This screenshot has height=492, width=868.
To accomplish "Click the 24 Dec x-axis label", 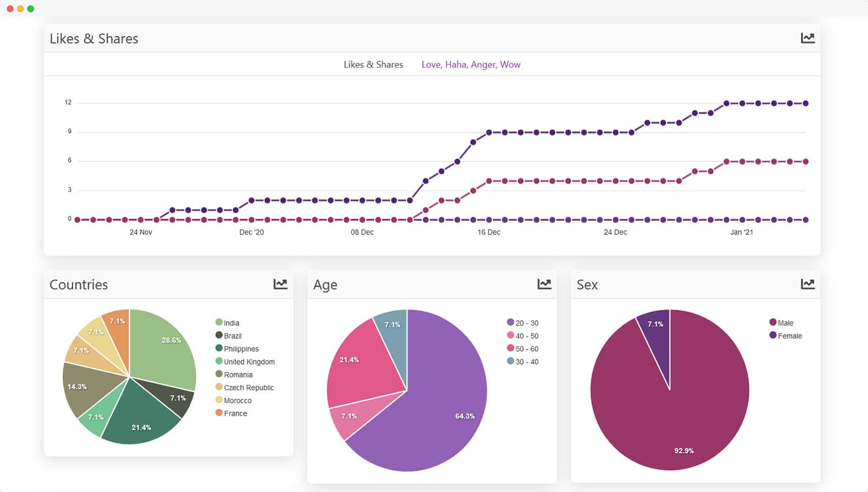I will (615, 232).
